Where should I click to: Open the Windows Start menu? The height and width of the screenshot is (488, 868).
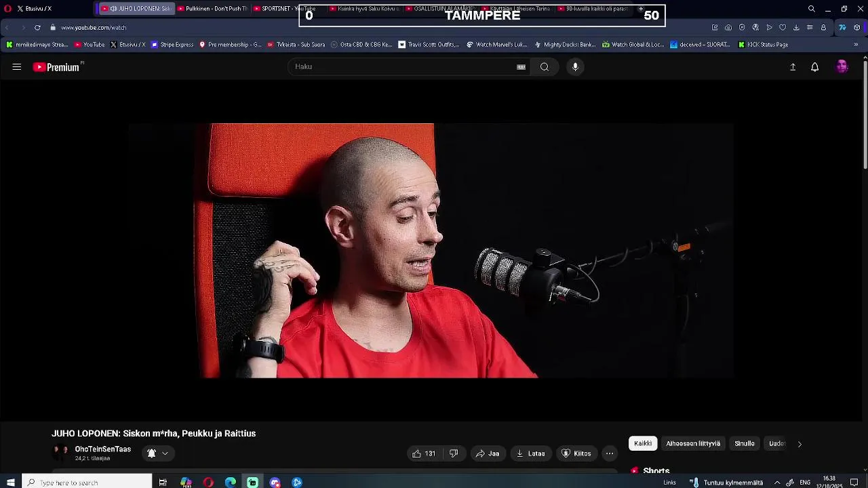[10, 483]
